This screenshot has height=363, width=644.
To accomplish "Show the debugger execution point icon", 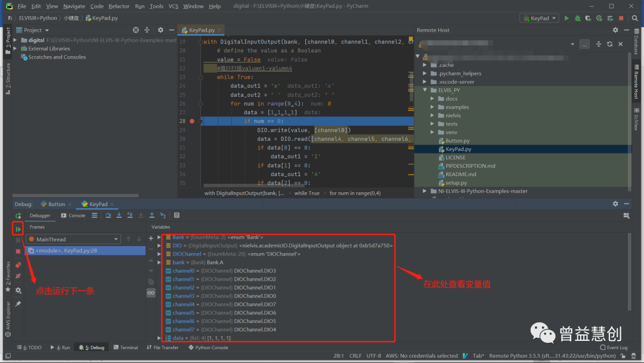I will click(94, 216).
